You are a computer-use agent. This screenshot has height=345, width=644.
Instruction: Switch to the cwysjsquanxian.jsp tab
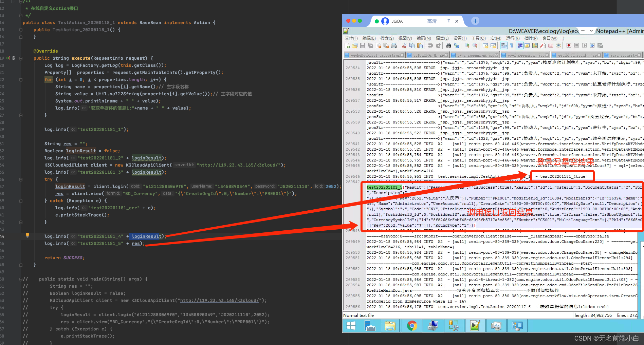click(x=475, y=55)
